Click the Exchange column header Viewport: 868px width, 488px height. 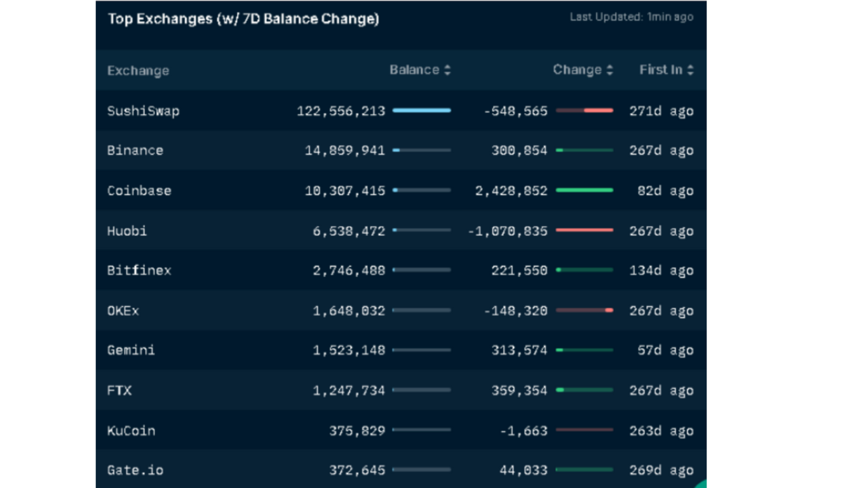[x=138, y=71]
